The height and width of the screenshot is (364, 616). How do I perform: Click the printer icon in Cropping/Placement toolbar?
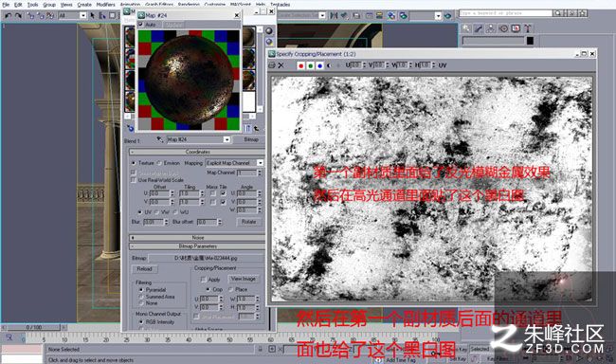[x=272, y=65]
